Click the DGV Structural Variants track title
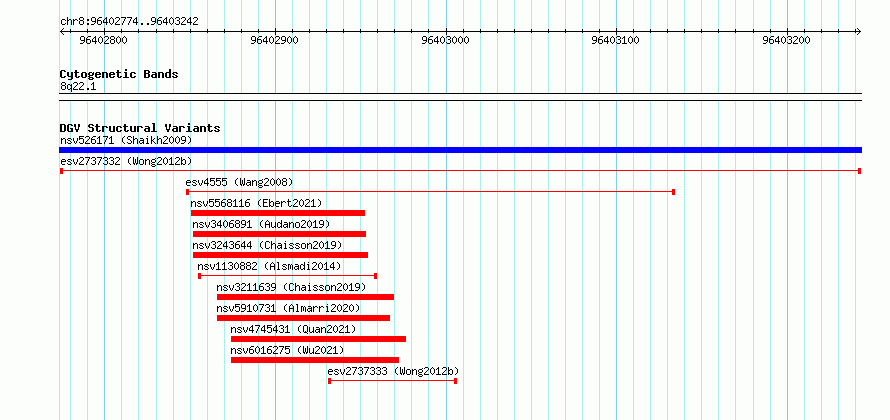The height and width of the screenshot is (420, 890). pos(140,128)
